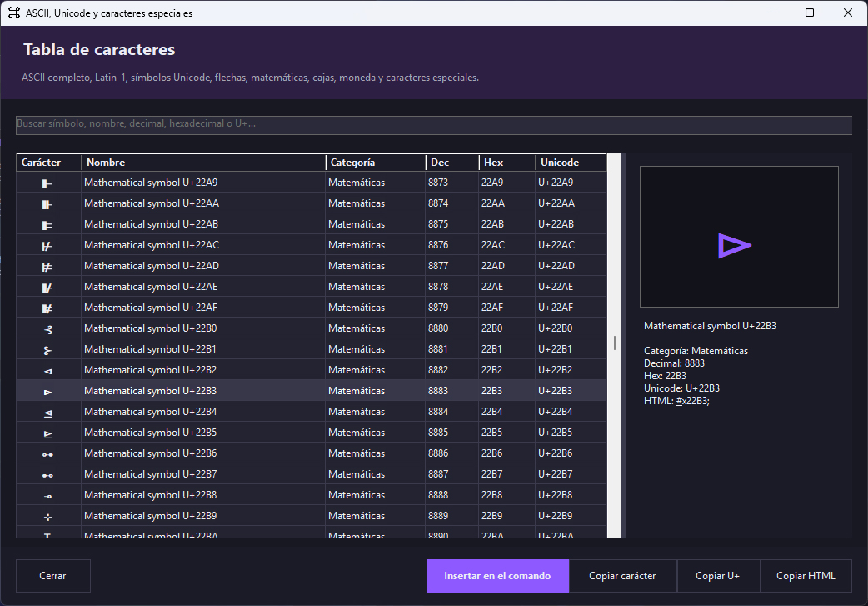Click the Copiar carácter button
Image resolution: width=868 pixels, height=606 pixels.
(x=622, y=576)
